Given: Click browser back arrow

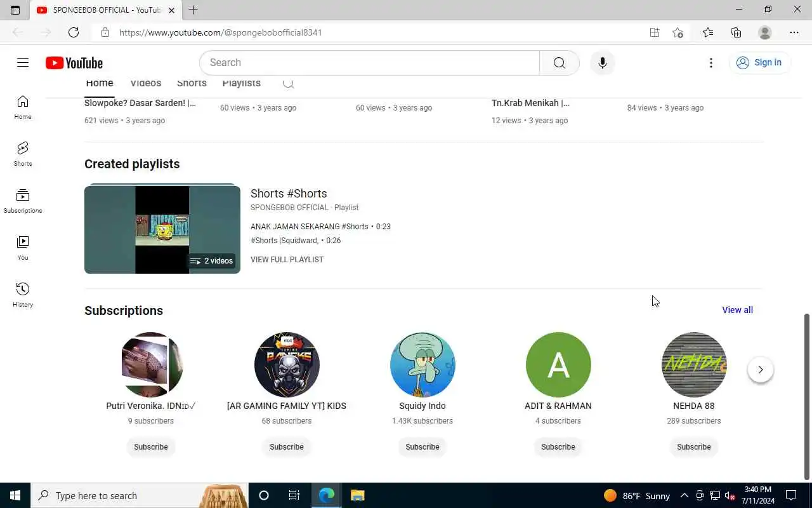Looking at the screenshot, I should [18, 32].
